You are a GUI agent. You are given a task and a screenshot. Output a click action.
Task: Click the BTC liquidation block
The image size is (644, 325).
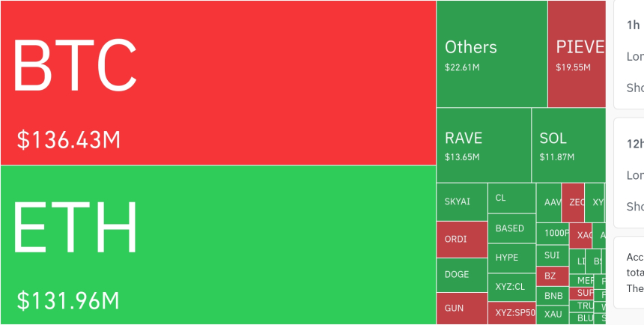point(218,82)
